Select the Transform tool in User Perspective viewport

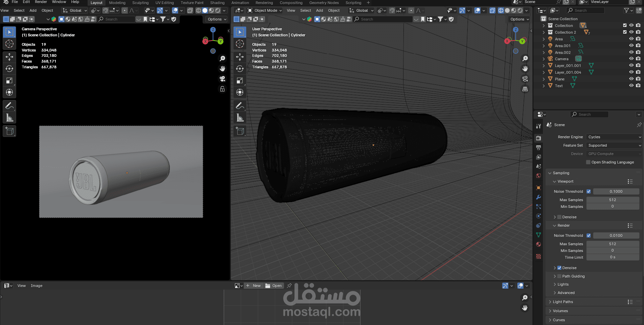click(x=240, y=92)
